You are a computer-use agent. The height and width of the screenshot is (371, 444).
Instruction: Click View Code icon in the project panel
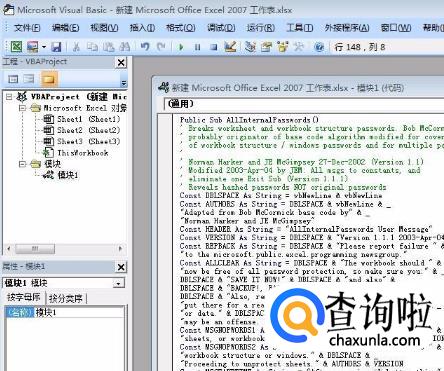tap(13, 79)
